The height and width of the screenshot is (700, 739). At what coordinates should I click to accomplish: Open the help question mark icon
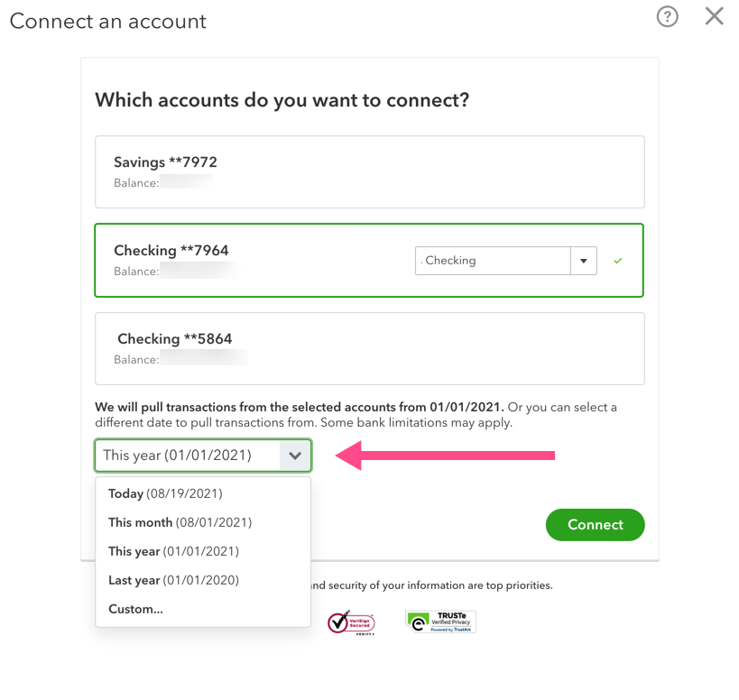(x=667, y=16)
